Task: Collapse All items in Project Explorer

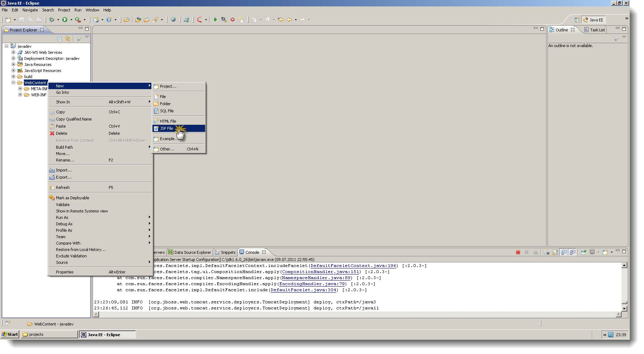Action: [x=59, y=39]
